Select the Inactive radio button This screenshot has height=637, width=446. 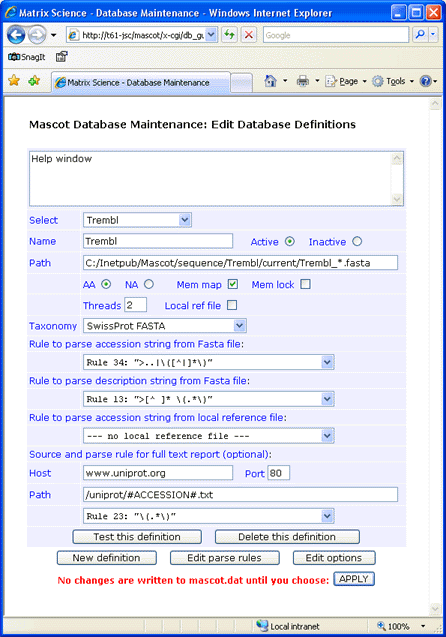click(357, 241)
